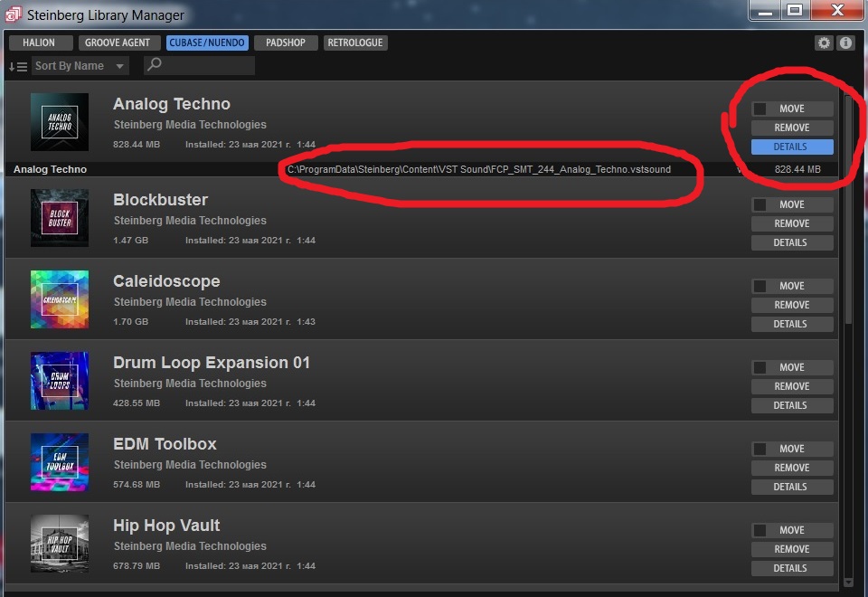This screenshot has width=868, height=597.
Task: Tick the Move checkbox for Caleidoscope
Action: (759, 286)
